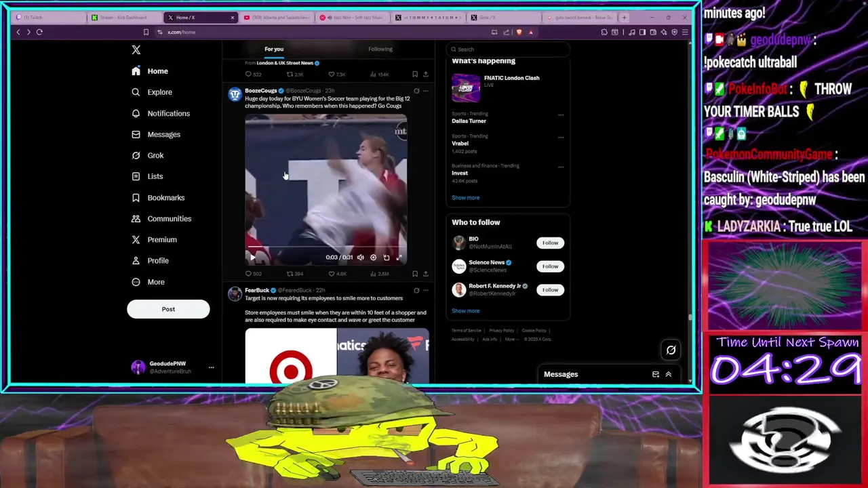
Task: Open the video settings gear icon
Action: 373,258
